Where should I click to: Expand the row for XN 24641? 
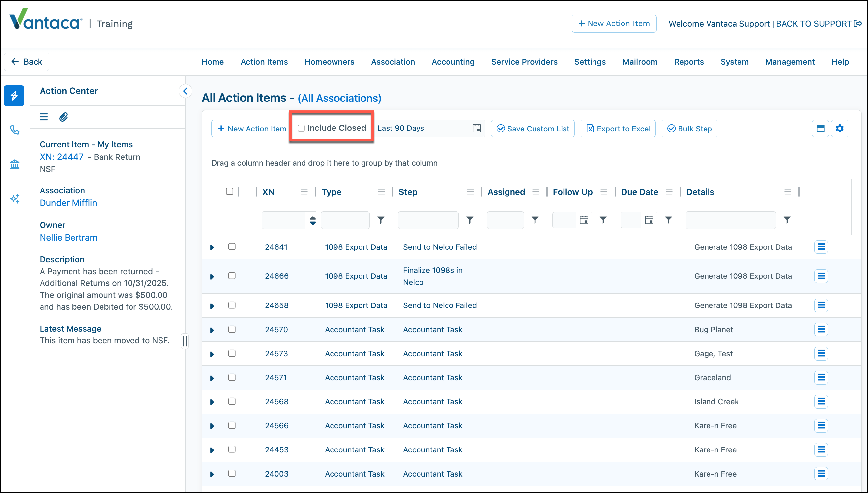(x=212, y=248)
